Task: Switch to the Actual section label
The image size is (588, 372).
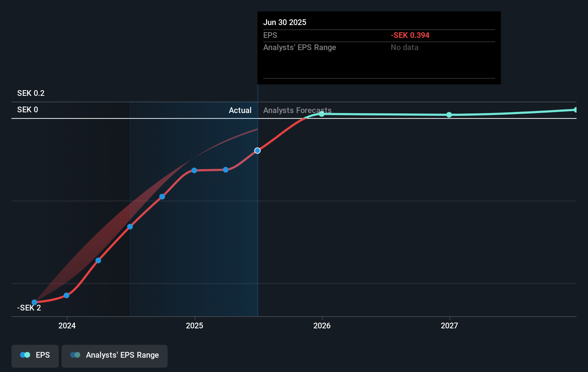Action: point(240,110)
